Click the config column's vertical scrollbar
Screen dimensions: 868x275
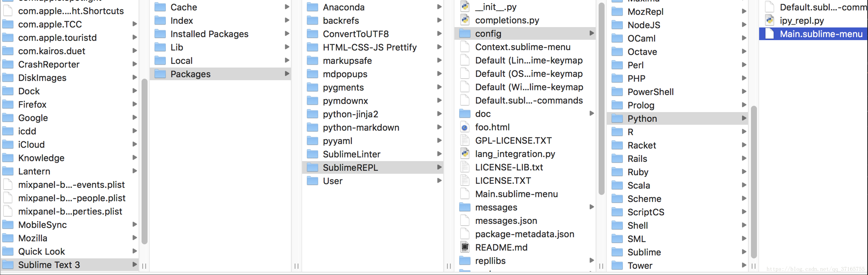tap(754, 182)
